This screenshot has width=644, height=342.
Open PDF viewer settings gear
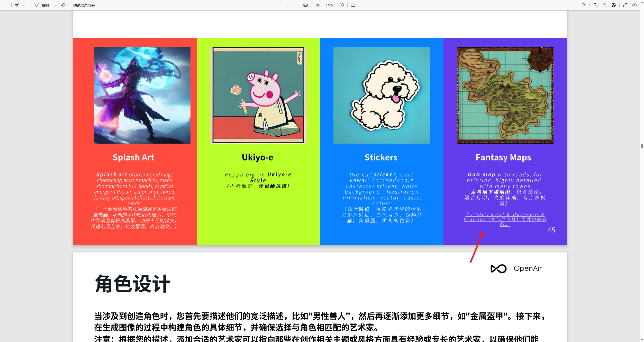pos(634,5)
